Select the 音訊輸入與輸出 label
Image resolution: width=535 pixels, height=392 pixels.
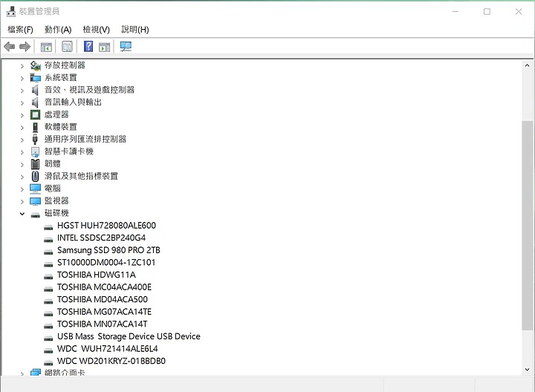[x=73, y=102]
